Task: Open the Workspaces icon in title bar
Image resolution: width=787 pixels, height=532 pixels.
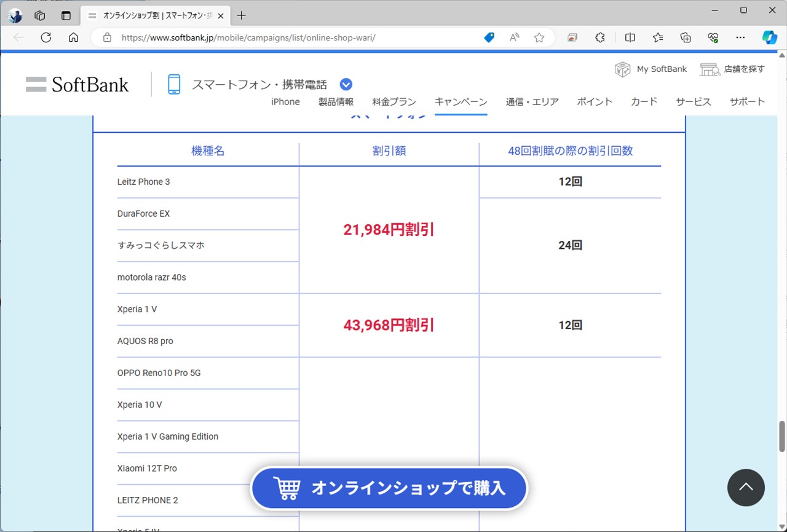Action: coord(41,15)
